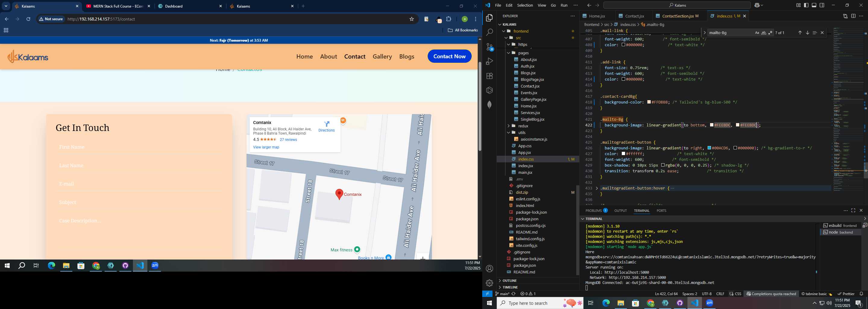Viewport: 868px width, 309px height.
Task: Collapse the utils folder
Action: (x=509, y=132)
